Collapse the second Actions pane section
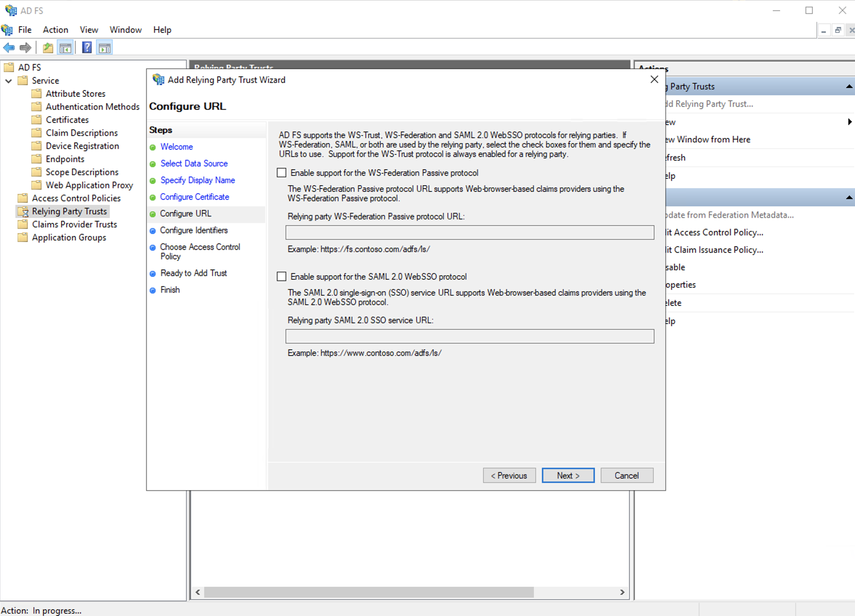The height and width of the screenshot is (616, 855). click(x=849, y=197)
